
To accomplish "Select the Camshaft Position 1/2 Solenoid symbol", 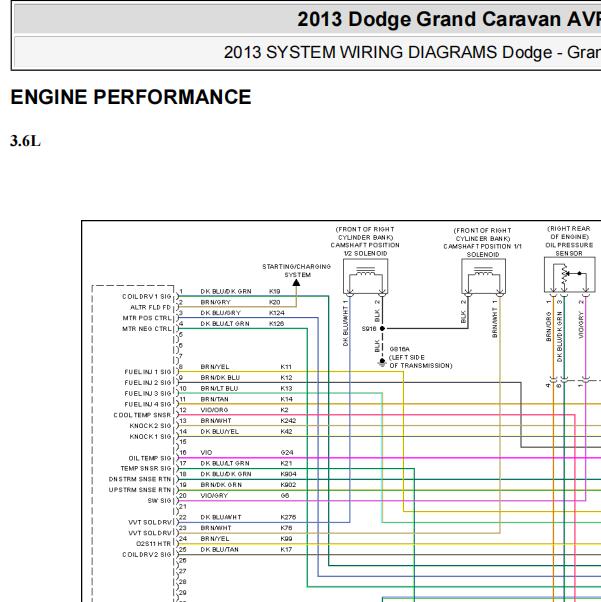I will pos(365,277).
